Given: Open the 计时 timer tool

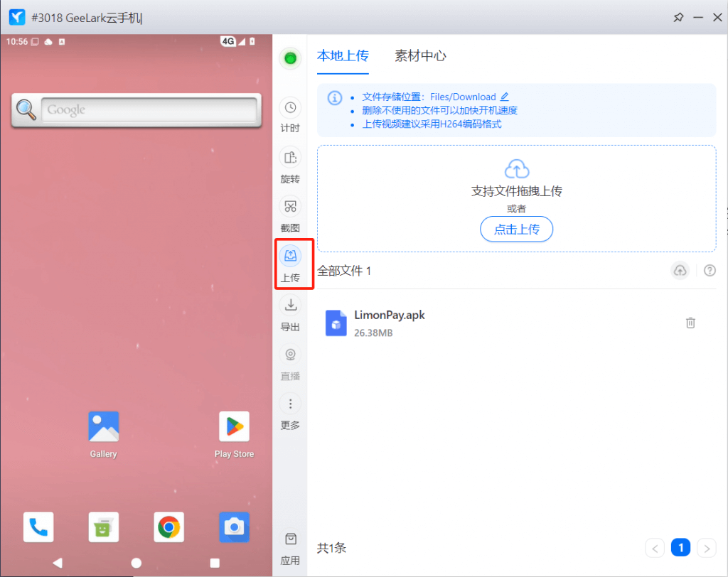Looking at the screenshot, I should (290, 108).
